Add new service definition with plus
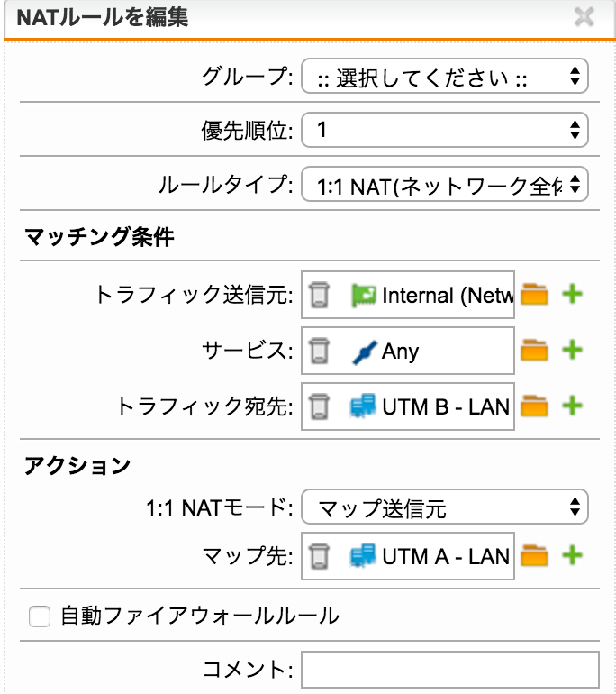 click(572, 350)
